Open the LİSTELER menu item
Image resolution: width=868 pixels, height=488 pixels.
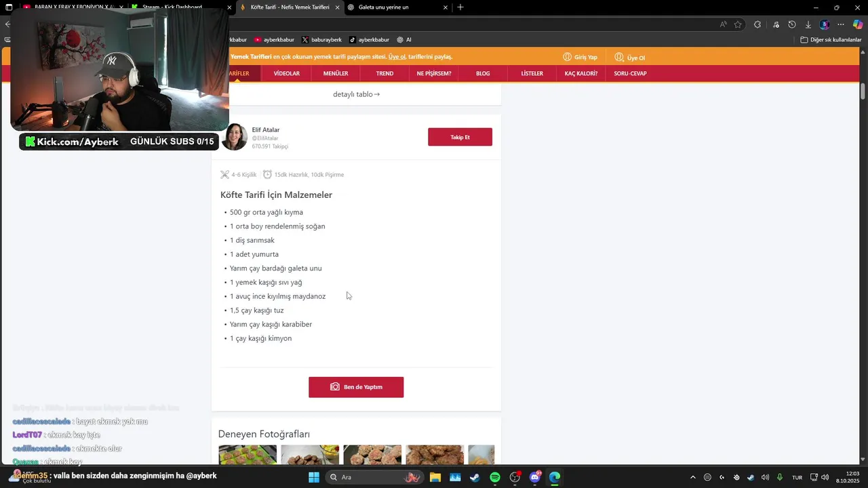point(532,73)
